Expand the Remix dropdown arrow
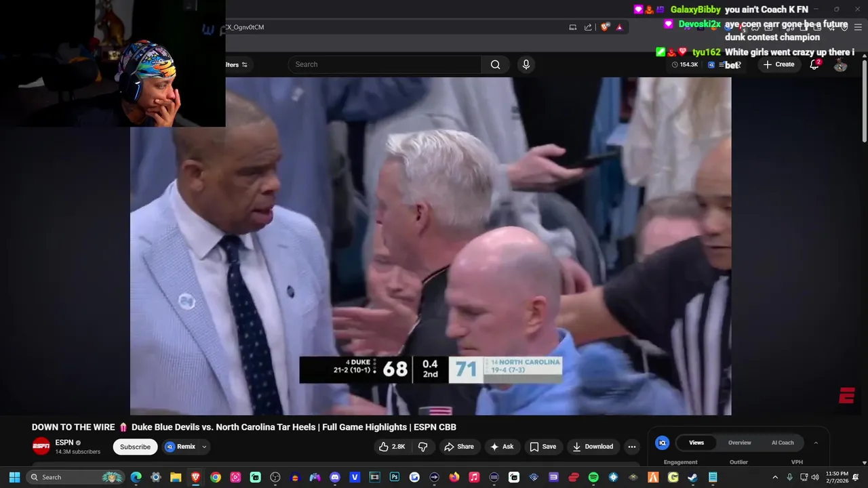This screenshot has width=868, height=488. pos(204,447)
